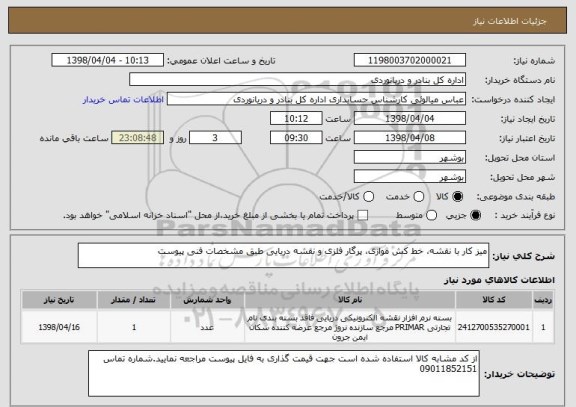Click the creation date field 1398/04/04
The width and height of the screenshot is (576, 407).
pyautogui.click(x=410, y=119)
